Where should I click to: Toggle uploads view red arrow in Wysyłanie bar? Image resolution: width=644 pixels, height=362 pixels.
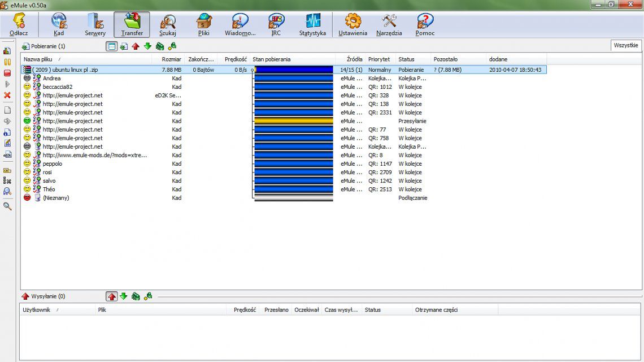click(x=112, y=296)
